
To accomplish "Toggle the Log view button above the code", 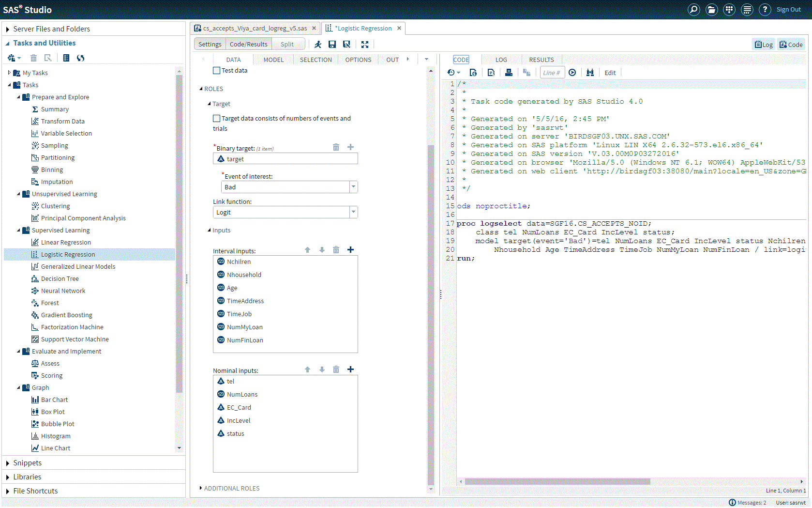I will pos(764,44).
